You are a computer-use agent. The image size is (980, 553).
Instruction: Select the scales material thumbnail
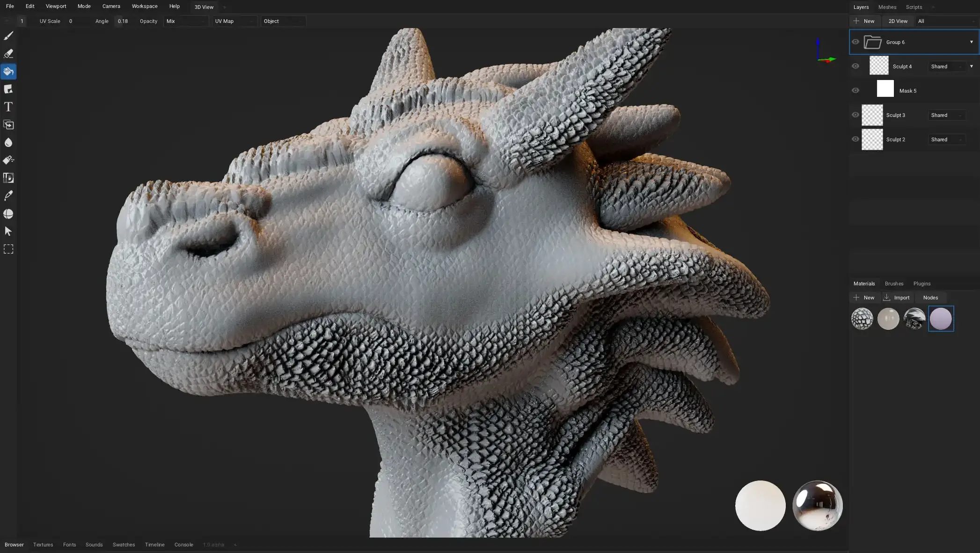[862, 319]
